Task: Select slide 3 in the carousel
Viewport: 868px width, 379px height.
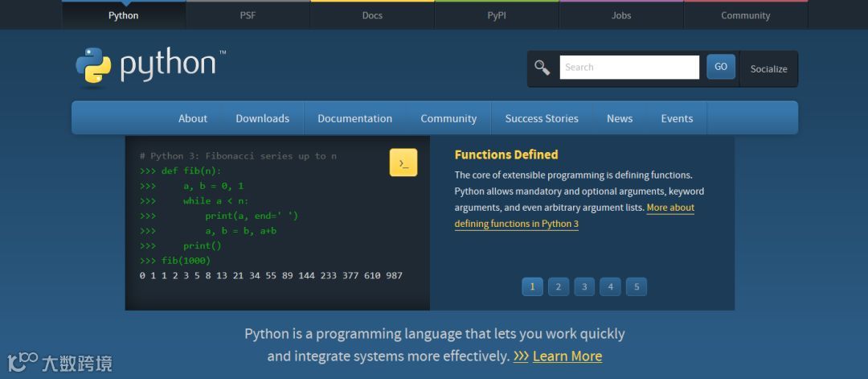Action: (x=584, y=286)
